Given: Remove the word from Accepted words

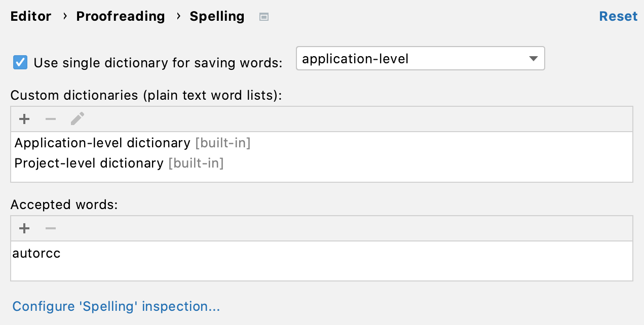Looking at the screenshot, I should [x=50, y=228].
